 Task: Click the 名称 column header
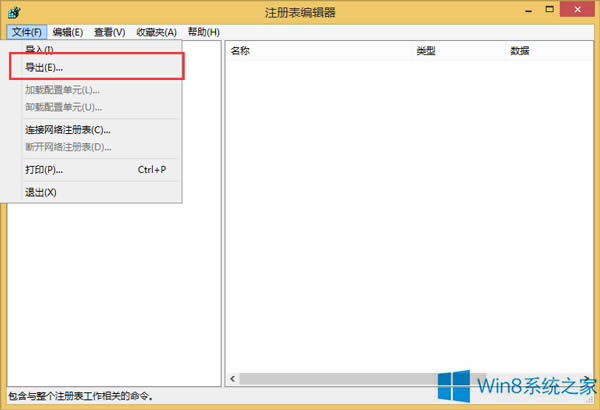[320, 51]
